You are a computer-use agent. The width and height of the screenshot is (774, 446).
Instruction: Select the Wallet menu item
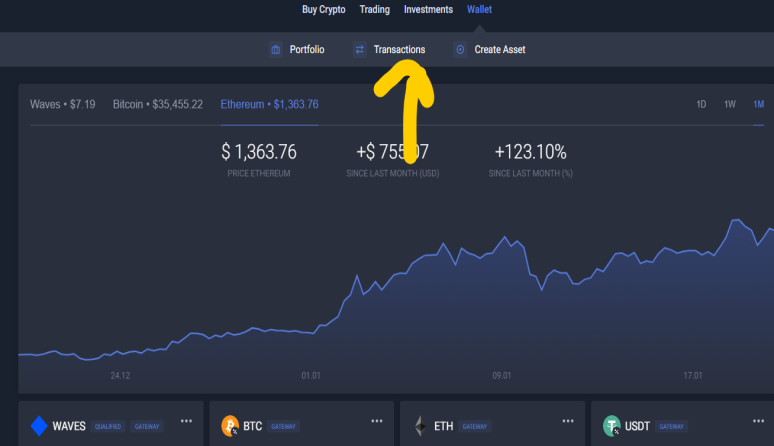[479, 9]
